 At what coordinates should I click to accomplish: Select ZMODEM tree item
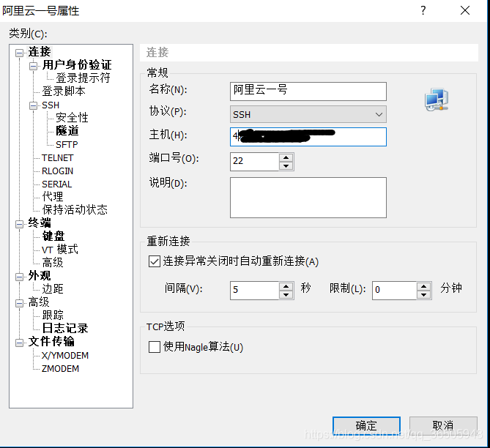(x=60, y=369)
